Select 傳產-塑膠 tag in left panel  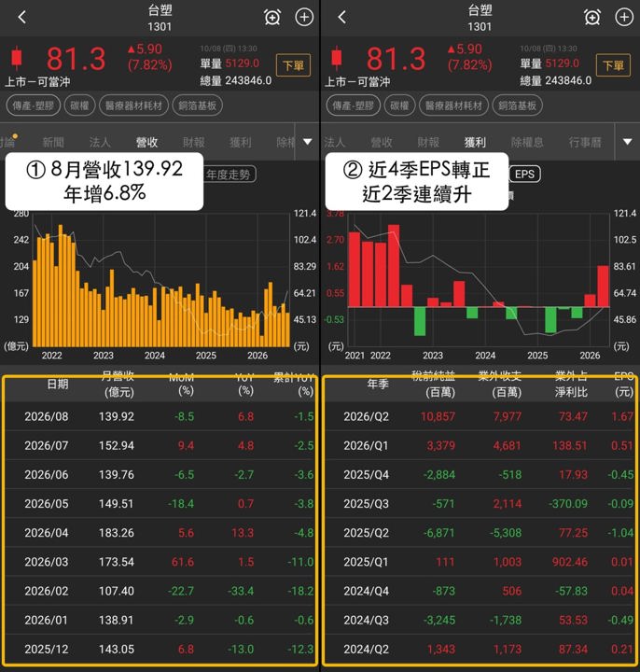click(33, 105)
